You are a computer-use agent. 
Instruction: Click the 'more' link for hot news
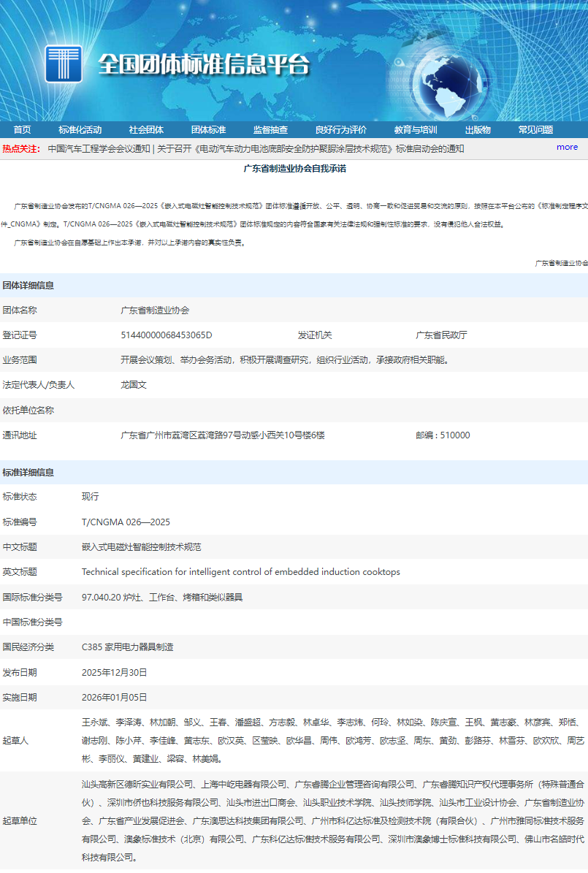pyautogui.click(x=567, y=147)
